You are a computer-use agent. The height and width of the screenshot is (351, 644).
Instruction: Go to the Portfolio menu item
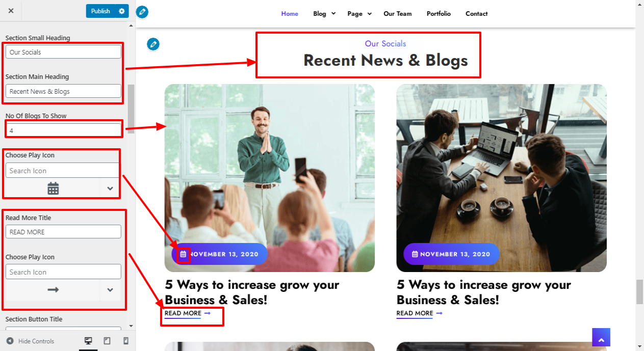click(x=439, y=14)
